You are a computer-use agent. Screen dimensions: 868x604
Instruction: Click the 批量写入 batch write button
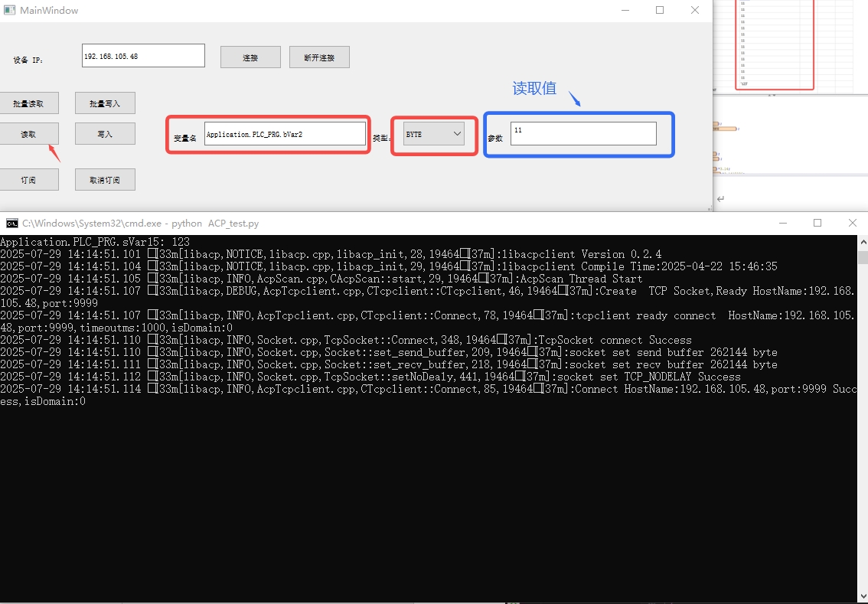(x=105, y=103)
